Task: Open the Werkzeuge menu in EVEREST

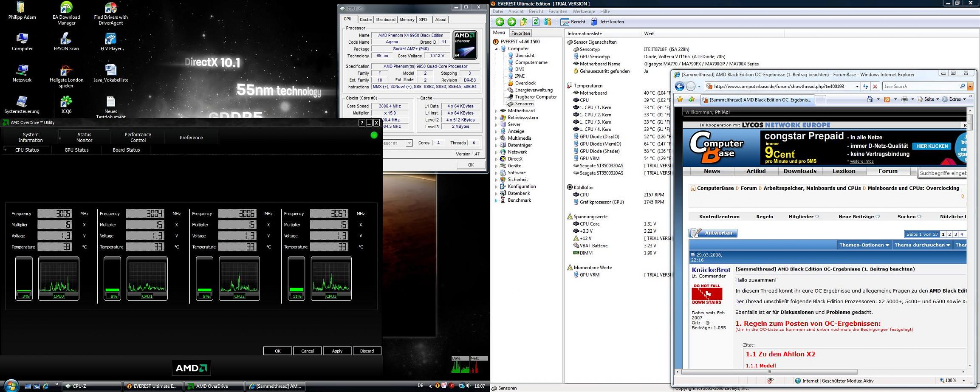Action: click(584, 11)
